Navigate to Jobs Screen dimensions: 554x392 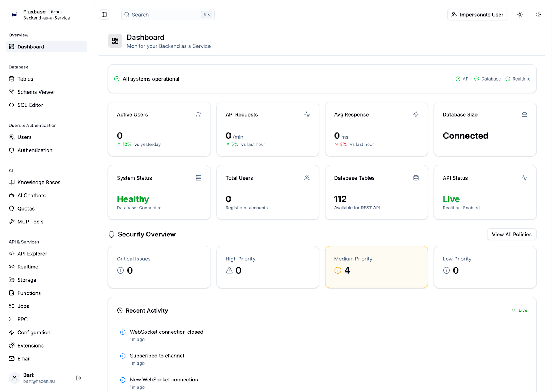click(47, 306)
